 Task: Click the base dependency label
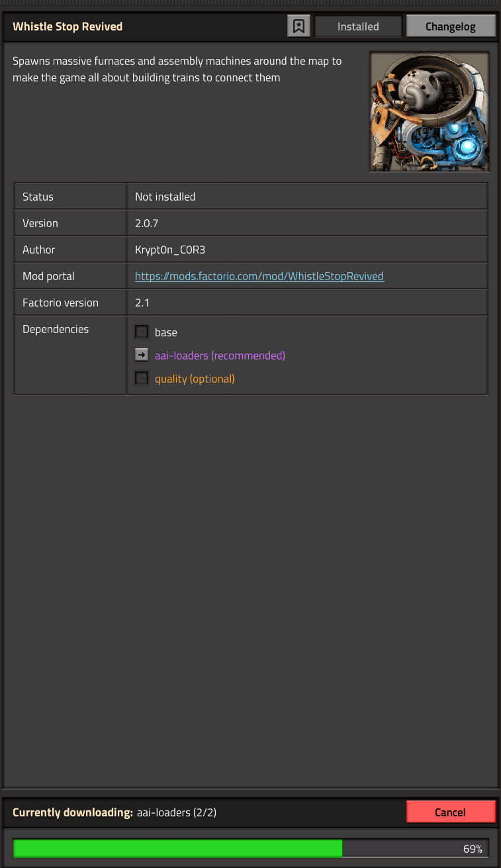pos(166,332)
